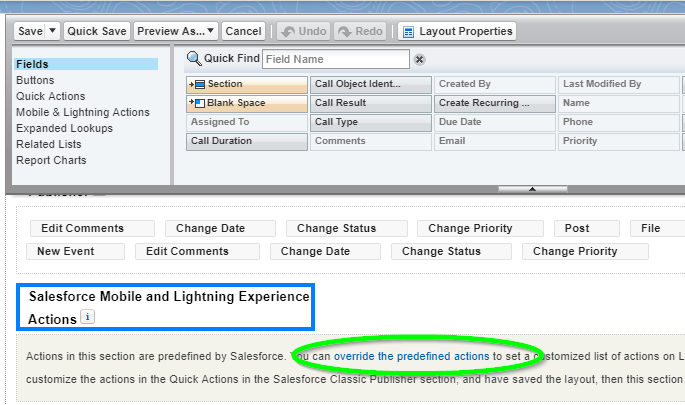Select the Call Result field
Viewport: 685px width, 405px height.
coord(371,104)
